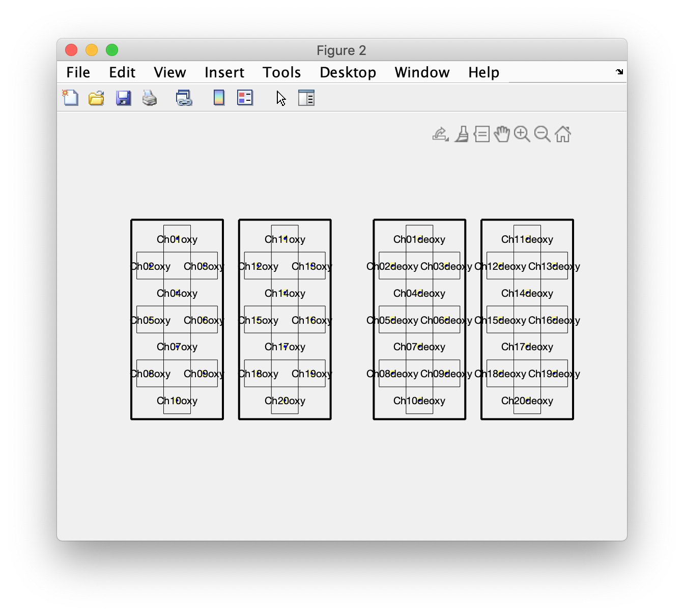Click the Ch18deoxy channel label
The width and height of the screenshot is (684, 616).
(500, 374)
